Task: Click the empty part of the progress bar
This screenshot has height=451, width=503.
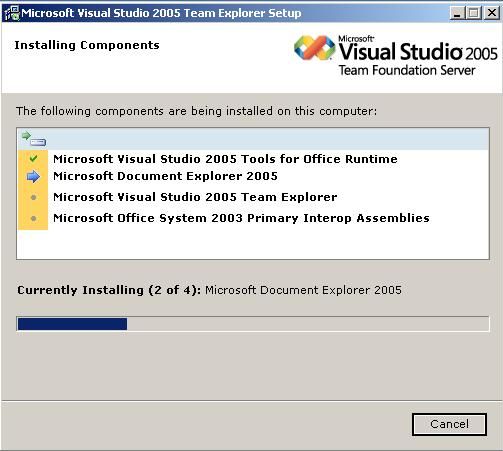Action: coord(307,324)
